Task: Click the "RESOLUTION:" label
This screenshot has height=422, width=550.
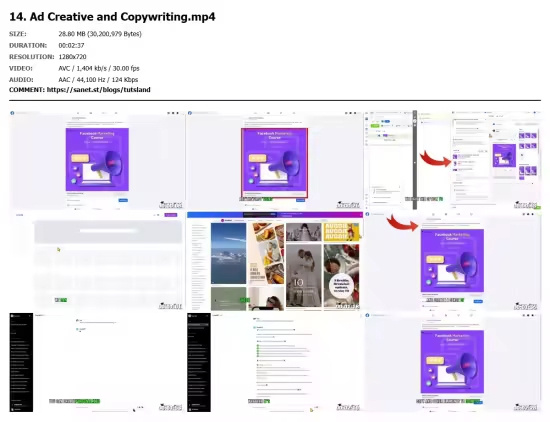Action: tap(32, 57)
